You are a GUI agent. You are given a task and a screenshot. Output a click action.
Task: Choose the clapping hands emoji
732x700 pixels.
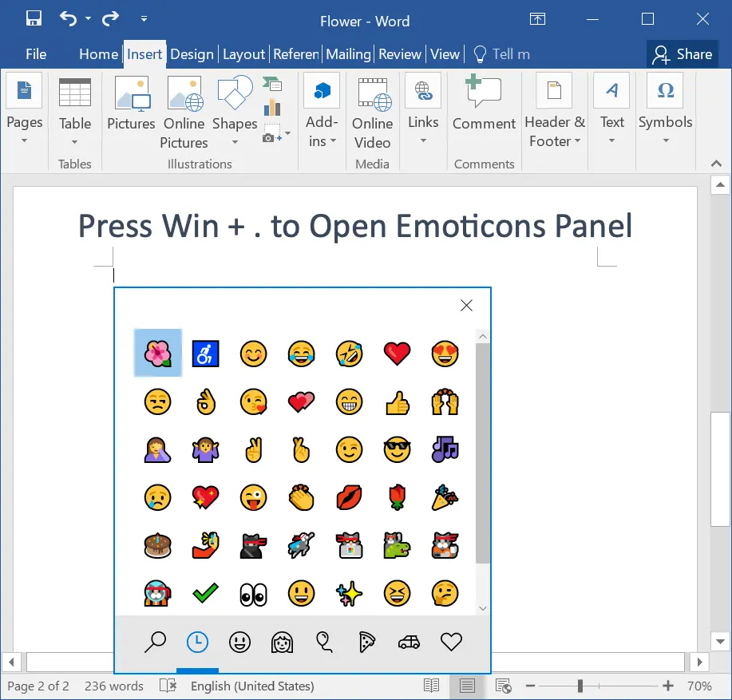pyautogui.click(x=301, y=497)
